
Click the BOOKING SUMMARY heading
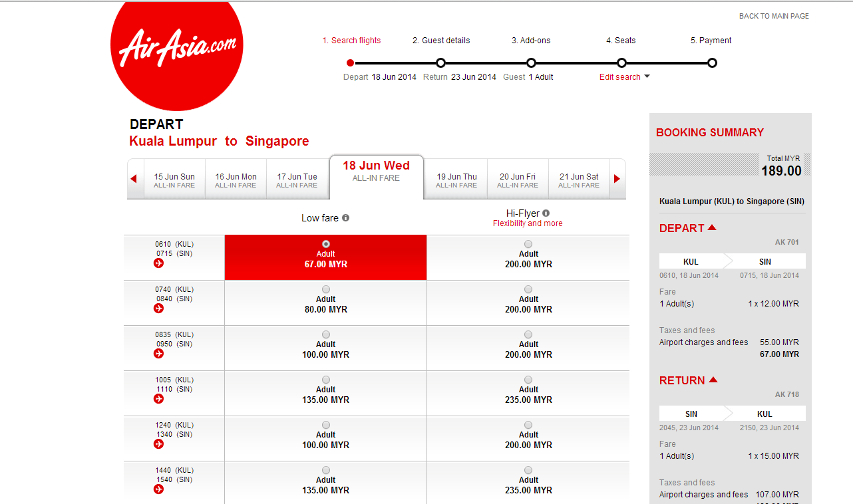[710, 132]
